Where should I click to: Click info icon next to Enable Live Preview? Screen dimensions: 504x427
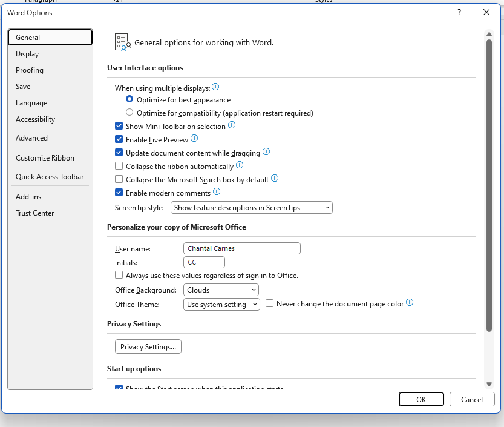click(x=194, y=138)
